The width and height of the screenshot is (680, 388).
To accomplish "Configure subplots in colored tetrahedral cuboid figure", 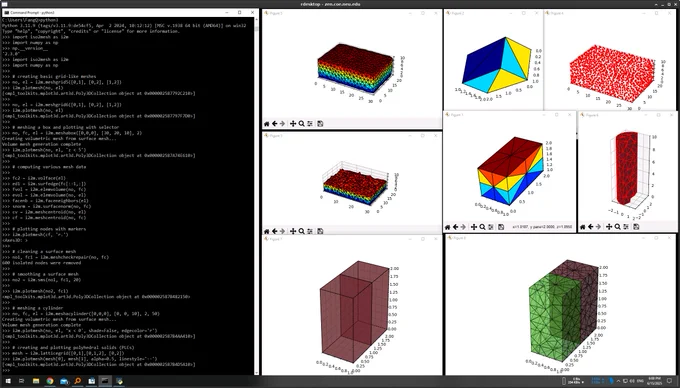I will pyautogui.click(x=490, y=227).
